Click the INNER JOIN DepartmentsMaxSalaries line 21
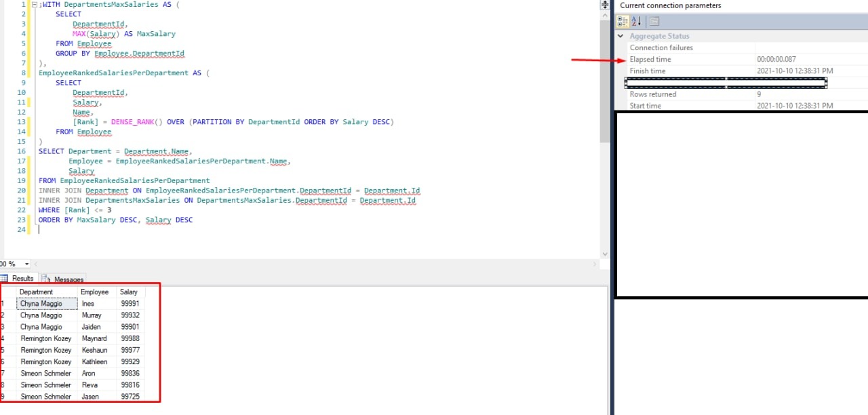Screen dimensions: 868x415 [x=227, y=201]
